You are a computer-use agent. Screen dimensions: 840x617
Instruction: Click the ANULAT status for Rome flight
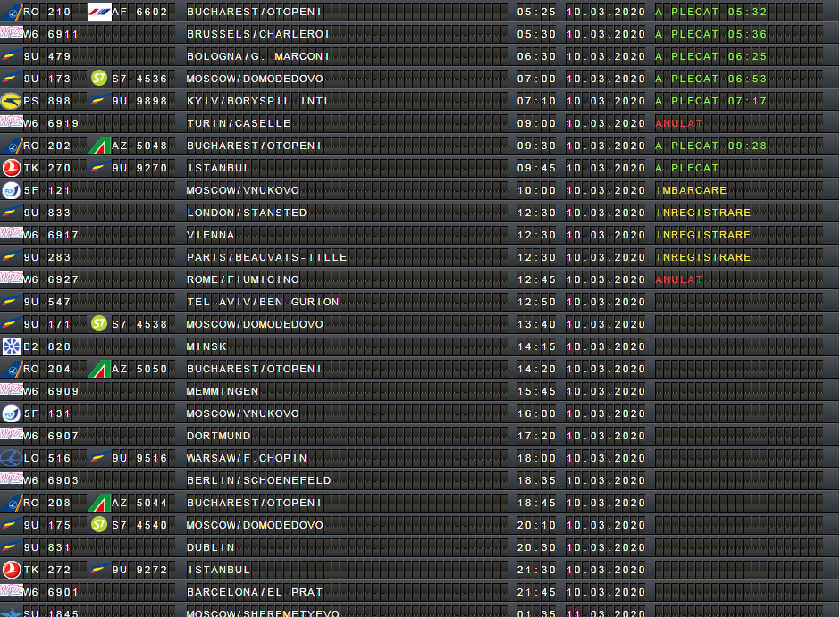[x=679, y=279]
